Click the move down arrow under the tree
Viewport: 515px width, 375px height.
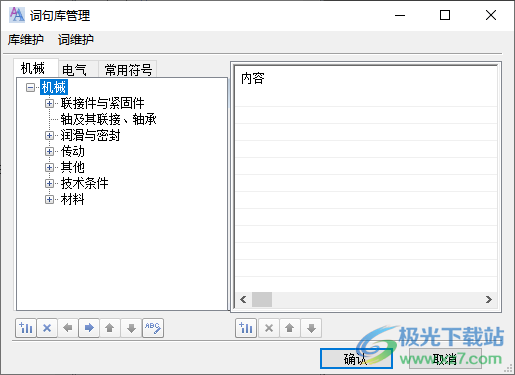pos(131,328)
